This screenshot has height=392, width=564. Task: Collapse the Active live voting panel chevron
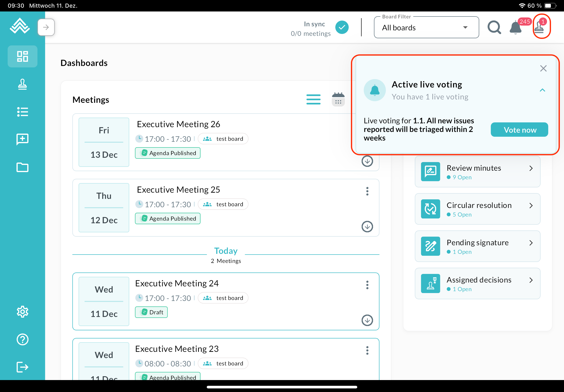(542, 90)
